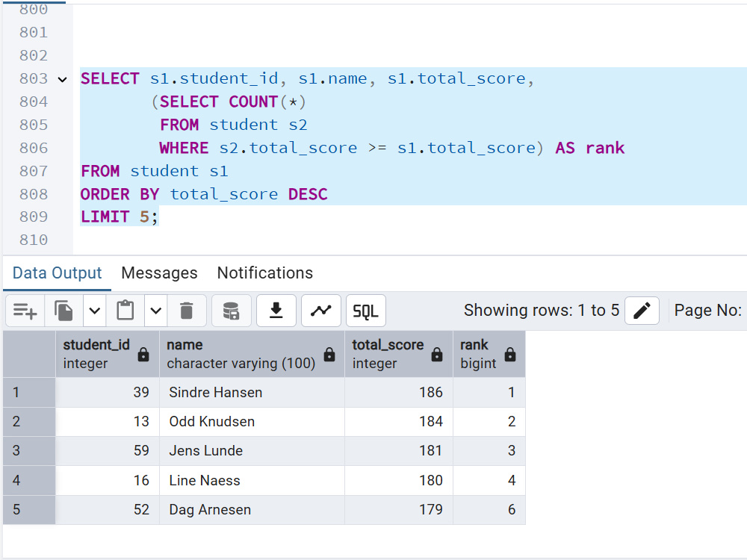Click total_score cell 184
Screen dimensions: 747x560
(399, 421)
